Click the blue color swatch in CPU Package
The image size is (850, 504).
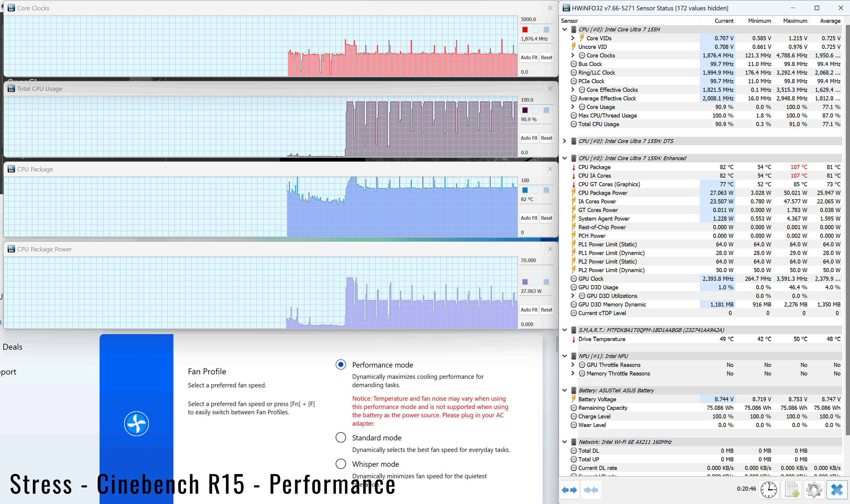point(525,190)
